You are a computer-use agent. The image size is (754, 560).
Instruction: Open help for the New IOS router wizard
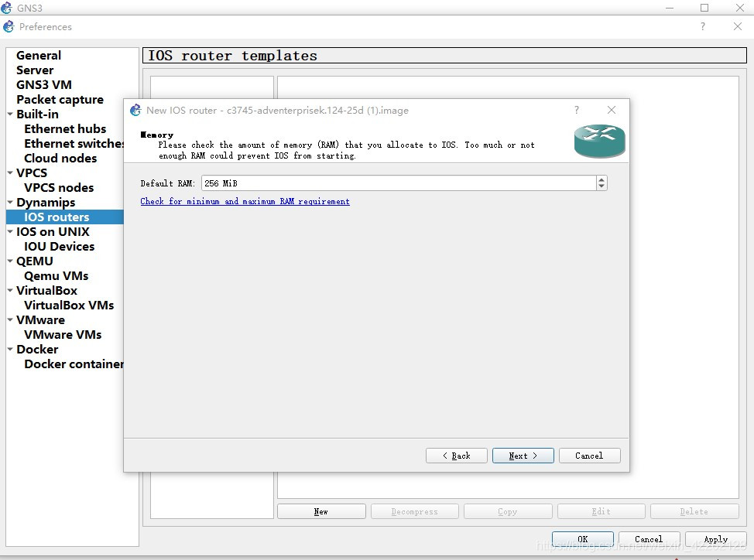(x=577, y=110)
